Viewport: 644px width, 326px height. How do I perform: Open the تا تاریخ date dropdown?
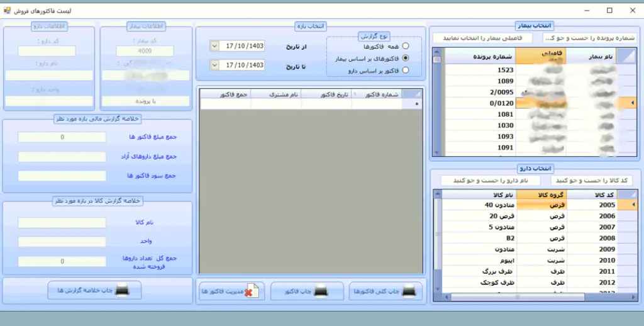tap(214, 65)
